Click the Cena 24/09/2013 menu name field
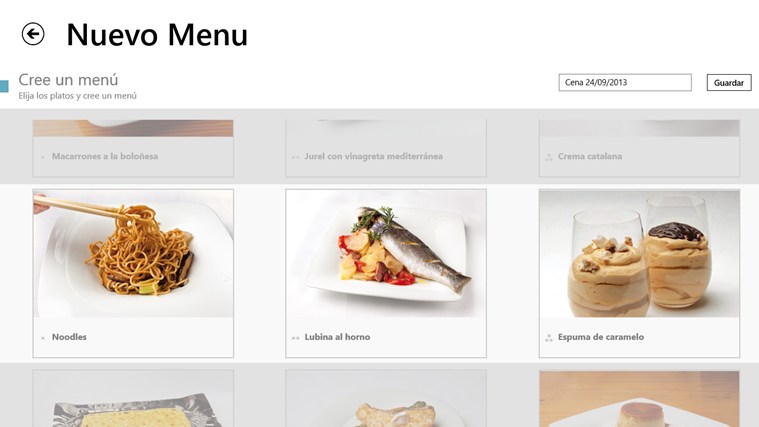Screen dimensions: 759x427 (625, 82)
